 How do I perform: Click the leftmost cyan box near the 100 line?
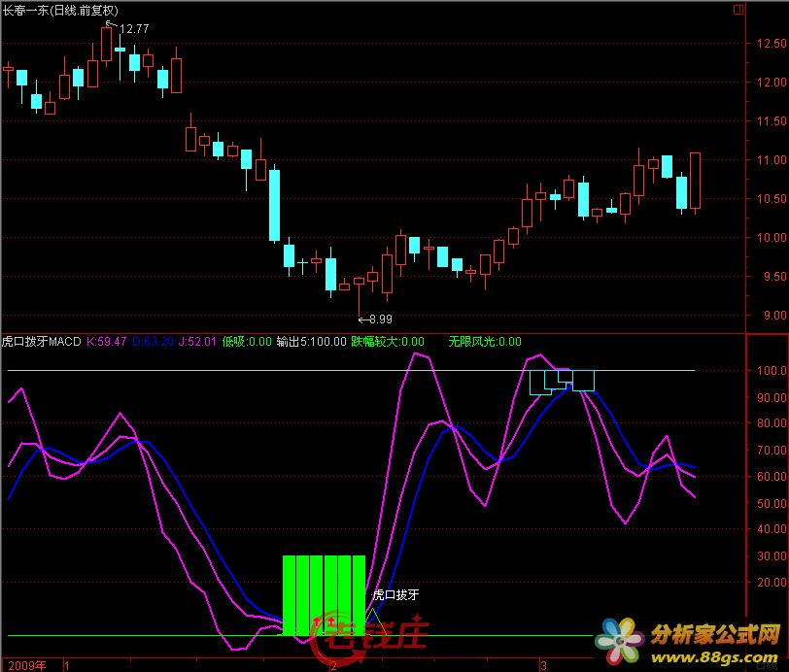click(x=540, y=383)
